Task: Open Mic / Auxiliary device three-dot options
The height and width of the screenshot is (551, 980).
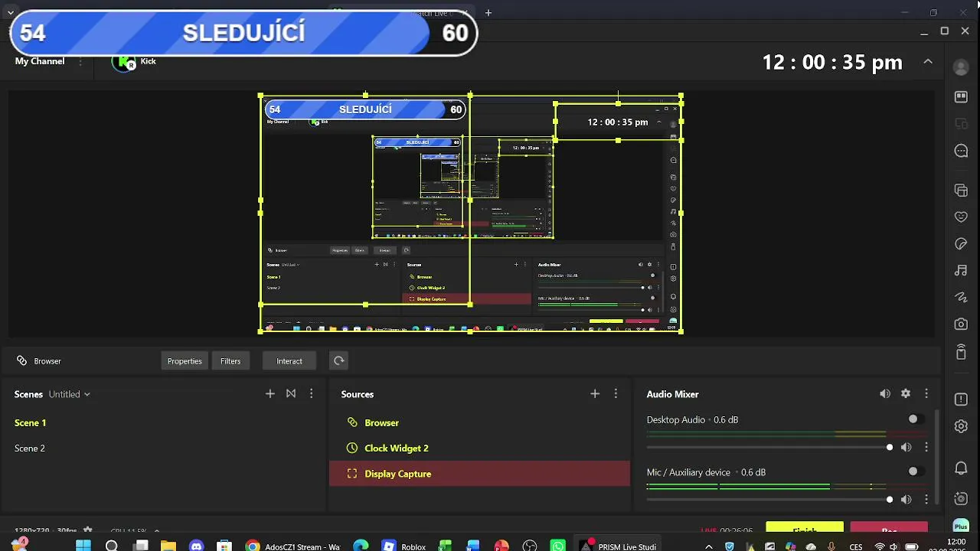Action: (x=926, y=499)
